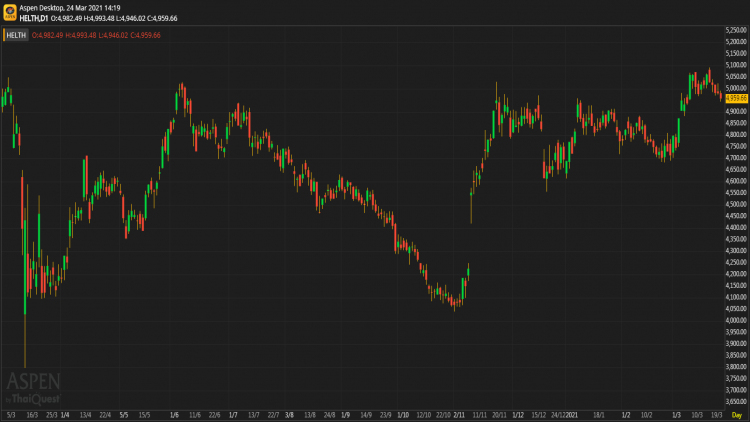
Task: Click the 19/3 date axis label
Action: 717,415
